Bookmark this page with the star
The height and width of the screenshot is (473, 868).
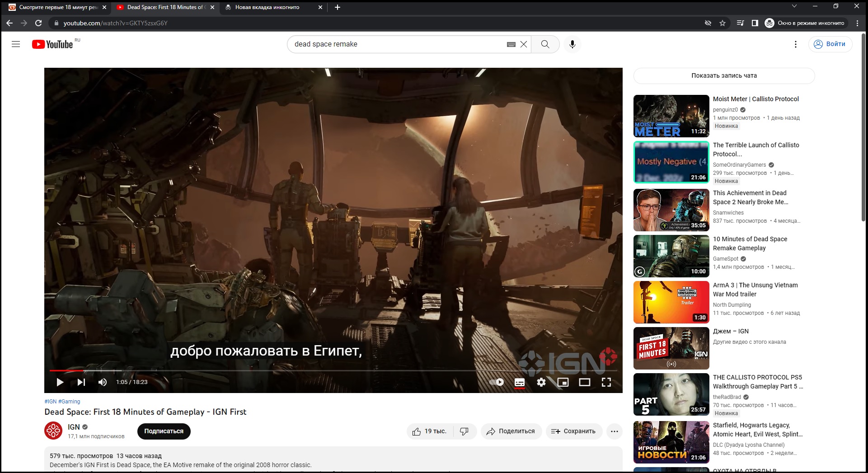click(723, 23)
